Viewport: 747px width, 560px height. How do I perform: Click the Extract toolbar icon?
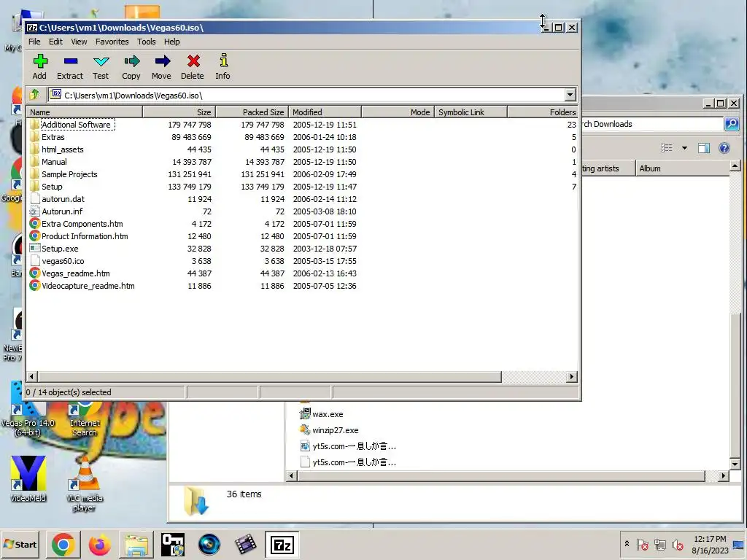pos(70,66)
